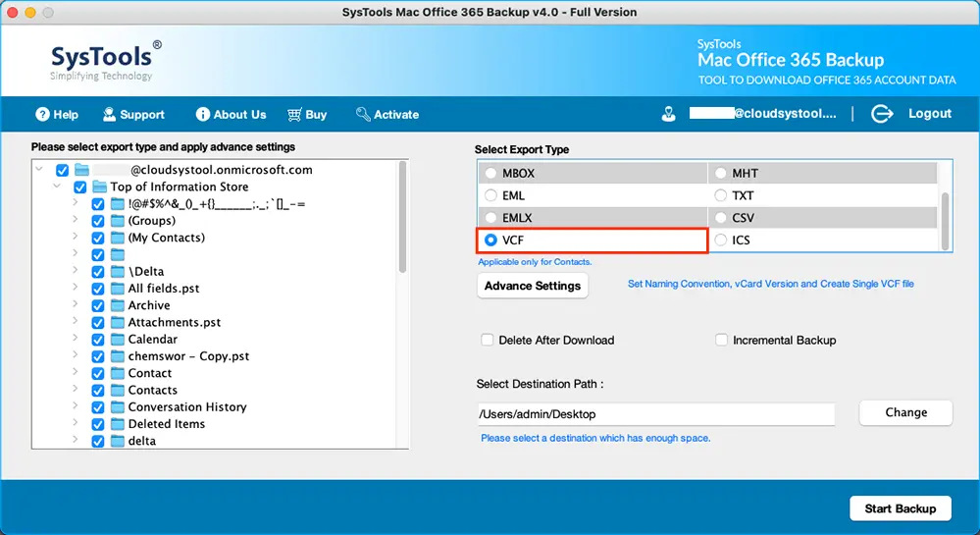Viewport: 980px width, 535px height.
Task: Select the ICS export type
Action: tap(721, 241)
